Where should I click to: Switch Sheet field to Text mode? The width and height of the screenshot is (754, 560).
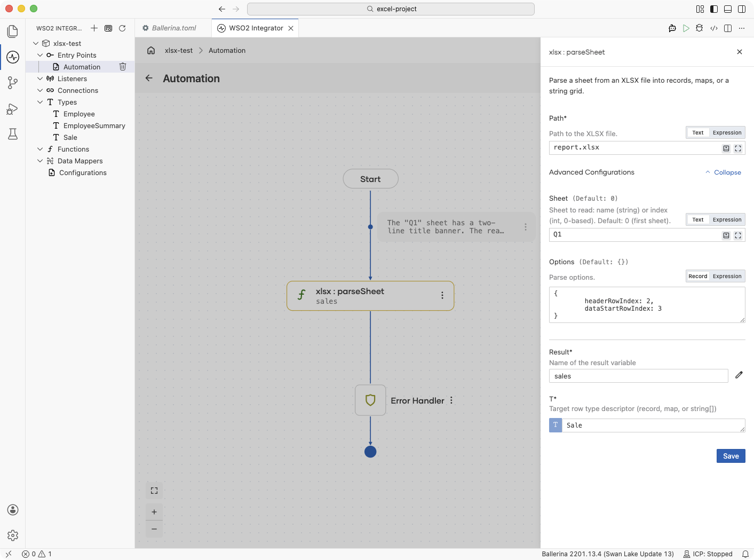click(698, 219)
